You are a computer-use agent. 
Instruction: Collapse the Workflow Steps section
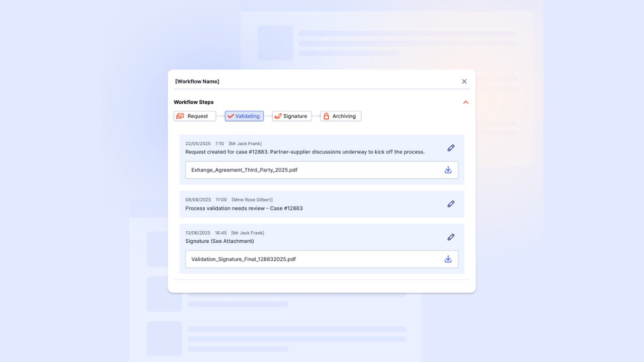(x=466, y=102)
